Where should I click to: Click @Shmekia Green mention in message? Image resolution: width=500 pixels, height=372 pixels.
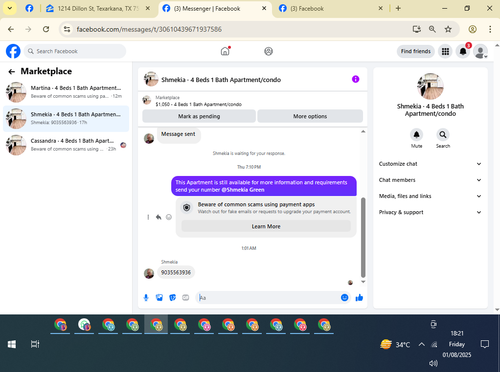(x=243, y=190)
